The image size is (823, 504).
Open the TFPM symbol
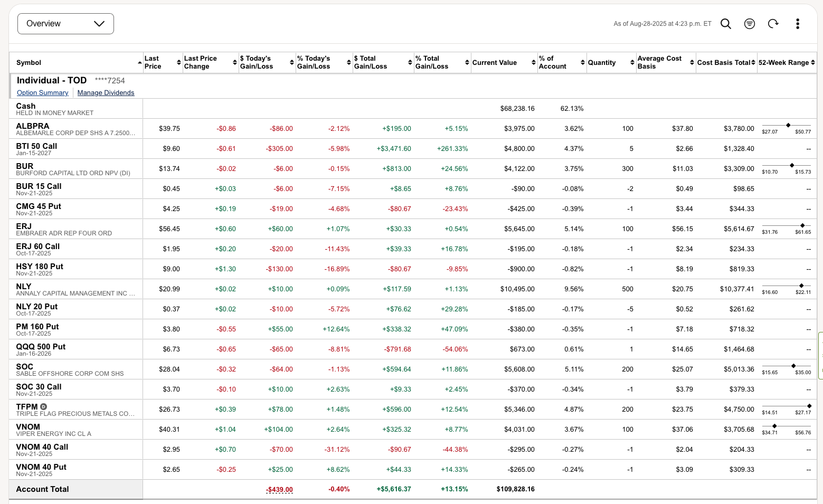[27, 407]
